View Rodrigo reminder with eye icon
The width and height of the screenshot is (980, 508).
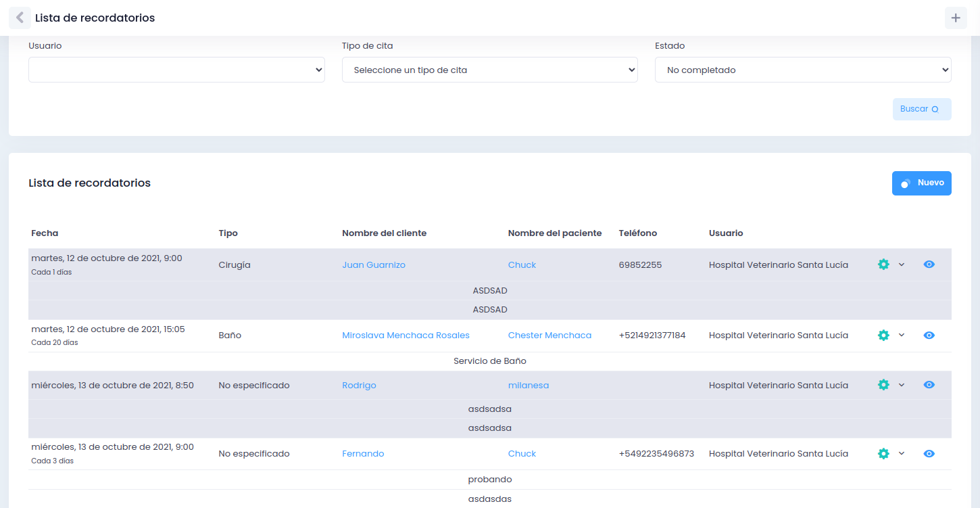click(x=929, y=385)
